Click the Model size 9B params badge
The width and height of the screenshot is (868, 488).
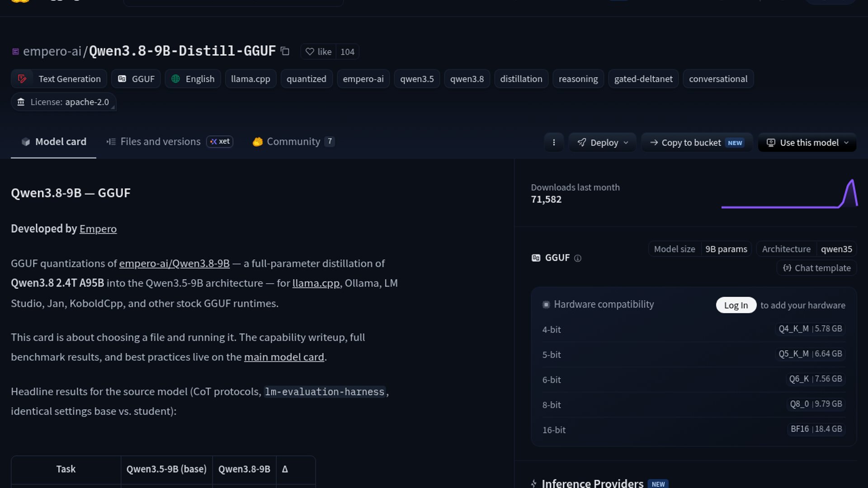tap(700, 249)
